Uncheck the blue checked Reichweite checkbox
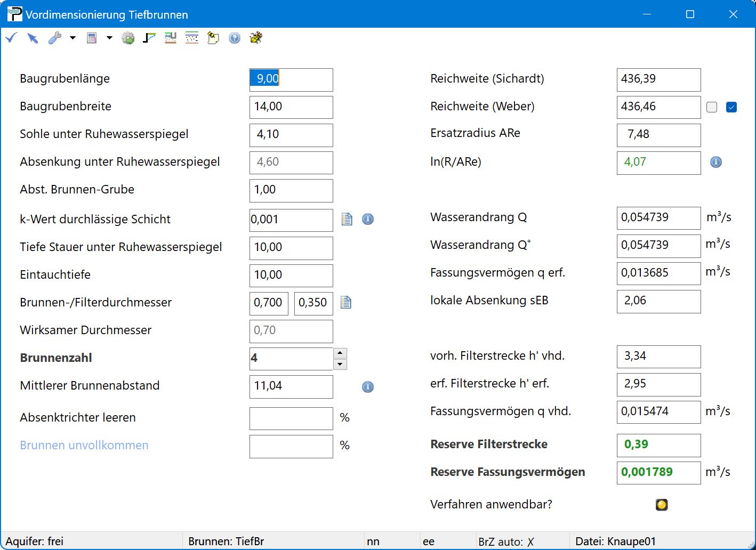The image size is (756, 550). click(x=731, y=107)
